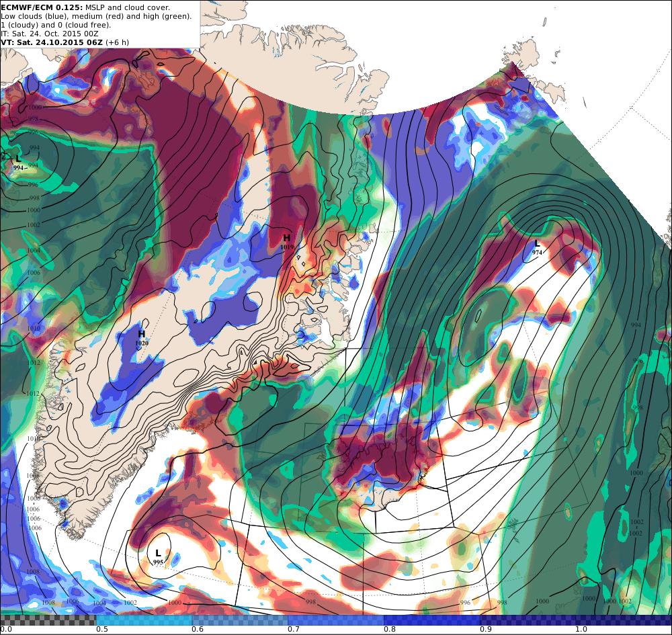Click the 0.7–0.8 colorbar segment
This screenshot has width=672, height=635.
336,620
